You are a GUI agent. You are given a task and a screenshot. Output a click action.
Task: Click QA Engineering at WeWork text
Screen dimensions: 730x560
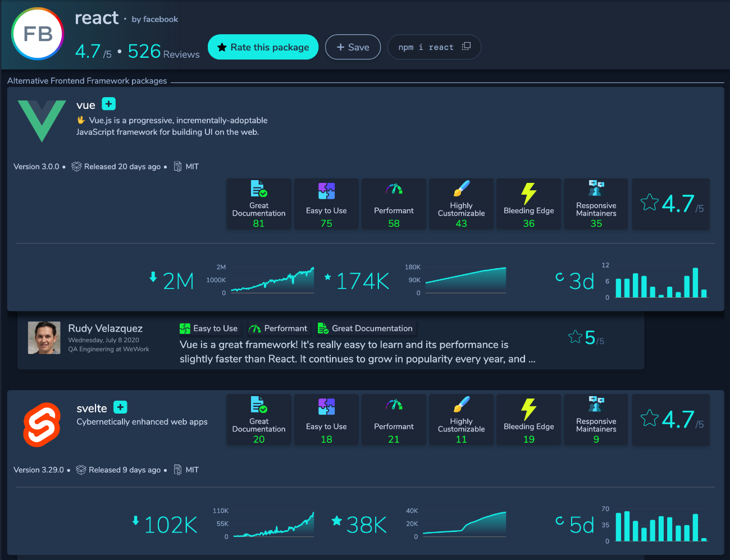click(x=109, y=349)
